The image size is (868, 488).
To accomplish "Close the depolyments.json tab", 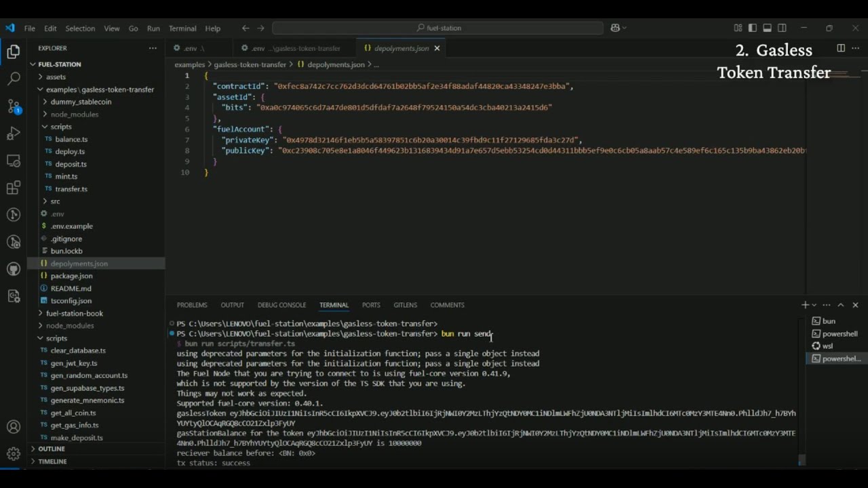I will 437,48.
